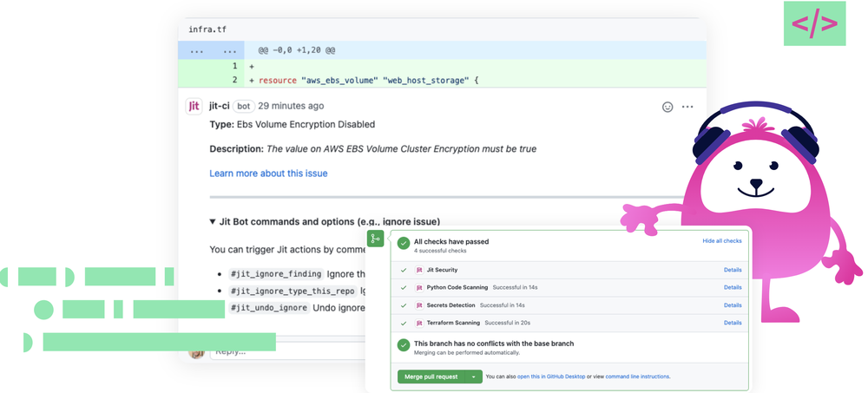Click the #jit_undo_ignore command text
The width and height of the screenshot is (868, 393).
tap(269, 307)
